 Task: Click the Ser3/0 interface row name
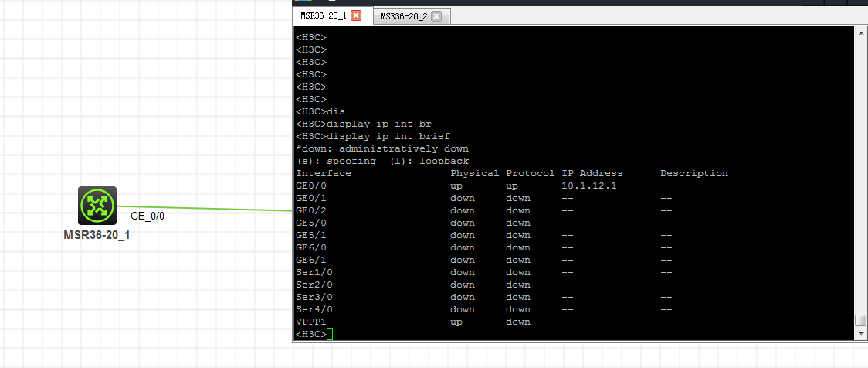(x=314, y=297)
